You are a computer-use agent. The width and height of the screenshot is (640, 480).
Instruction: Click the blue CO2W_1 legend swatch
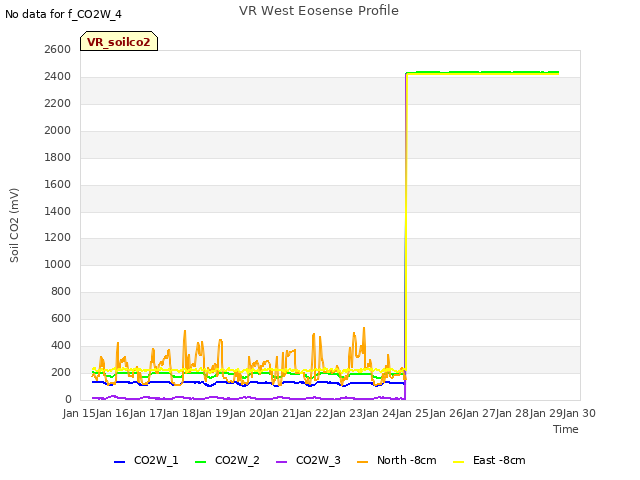tap(119, 462)
